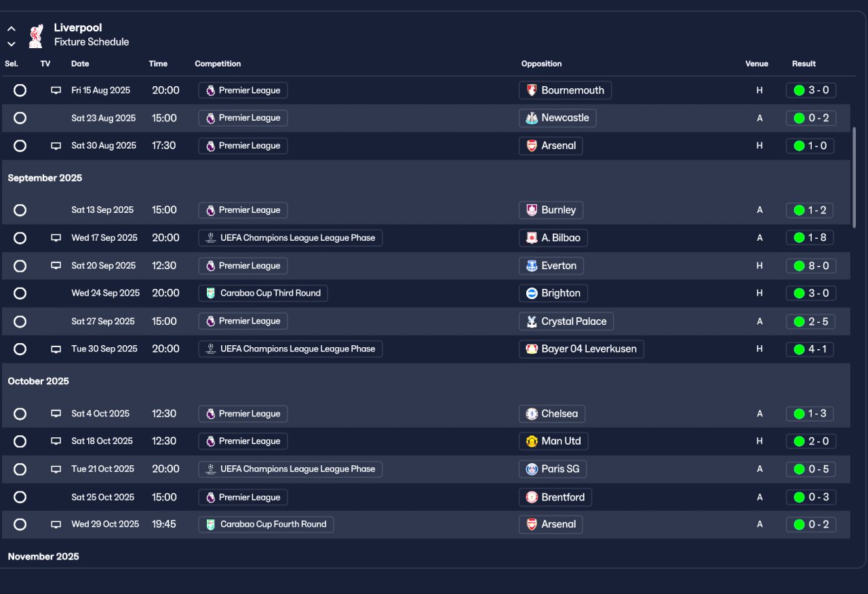Click the Bournemouth club badge icon

tap(532, 90)
